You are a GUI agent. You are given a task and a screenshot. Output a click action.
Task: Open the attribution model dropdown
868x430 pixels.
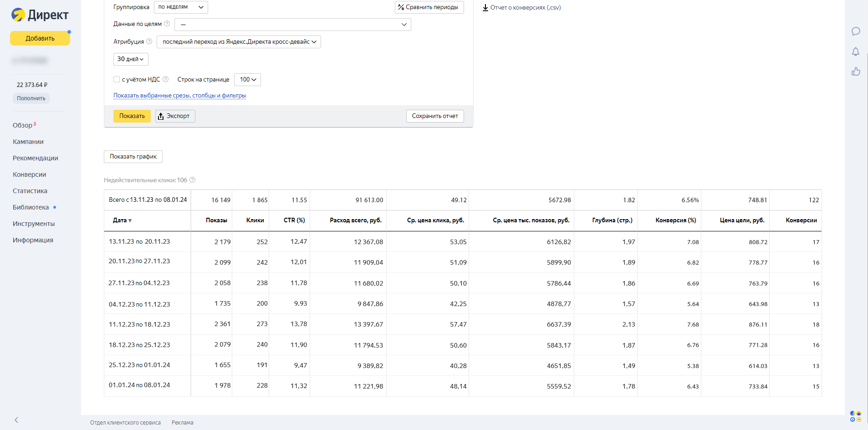[x=239, y=42]
